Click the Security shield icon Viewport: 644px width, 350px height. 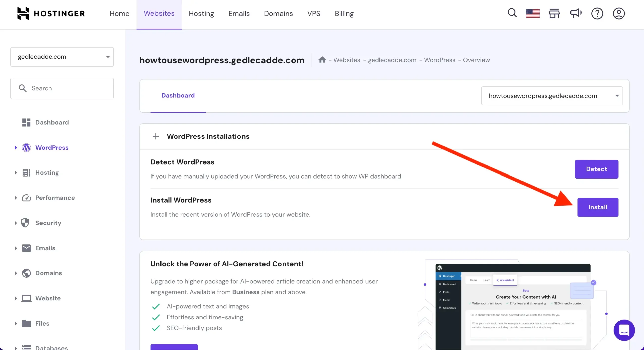(25, 223)
